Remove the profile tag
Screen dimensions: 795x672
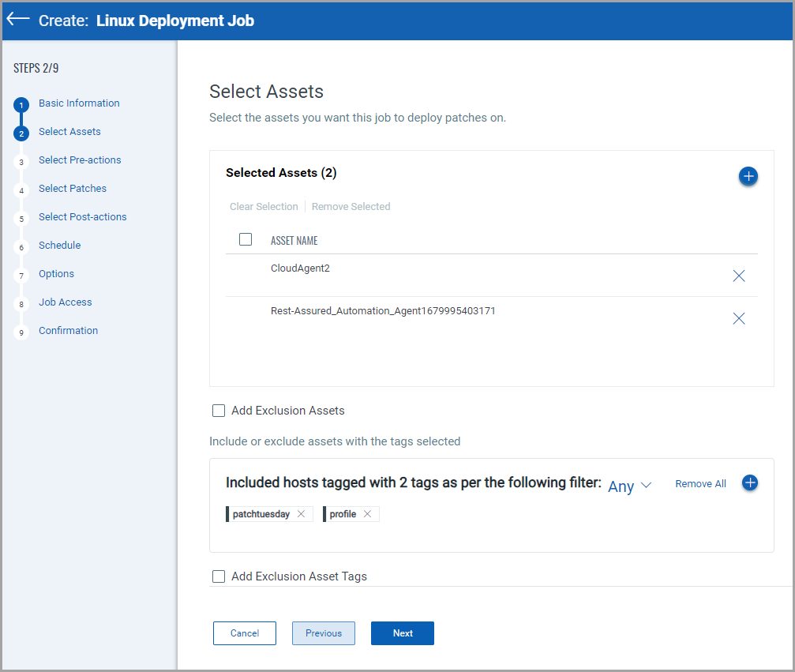(368, 514)
